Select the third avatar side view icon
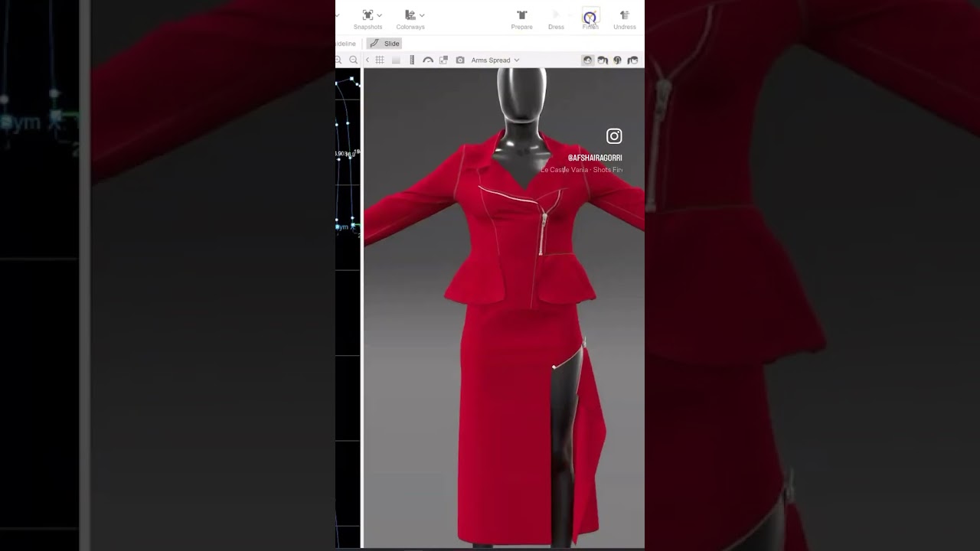980x551 pixels. 617,60
